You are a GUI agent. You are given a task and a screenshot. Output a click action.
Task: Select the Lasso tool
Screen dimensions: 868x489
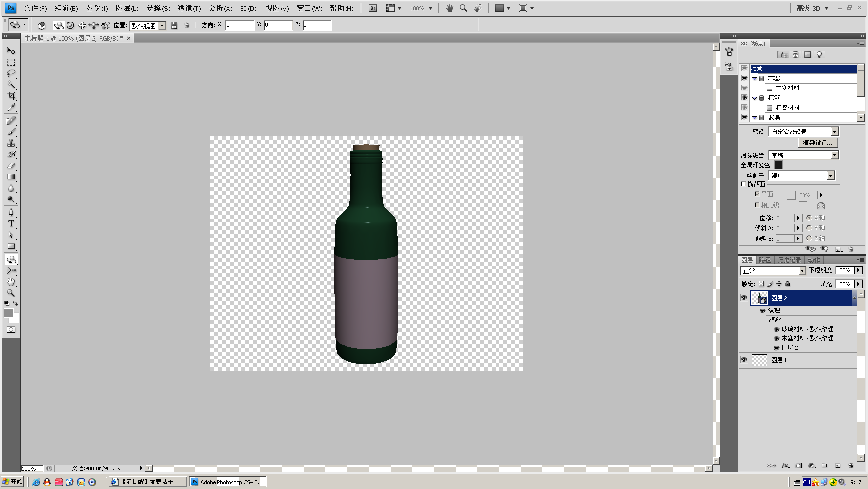tap(11, 73)
